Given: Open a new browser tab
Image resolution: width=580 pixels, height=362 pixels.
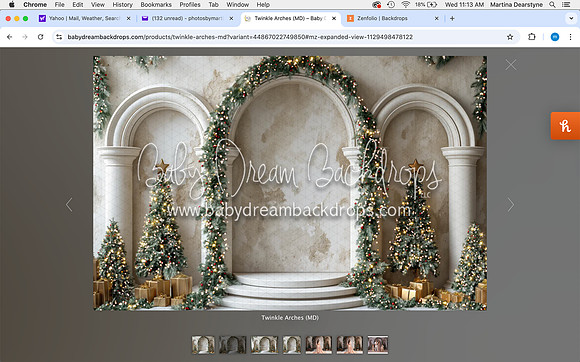Looking at the screenshot, I should pyautogui.click(x=452, y=18).
